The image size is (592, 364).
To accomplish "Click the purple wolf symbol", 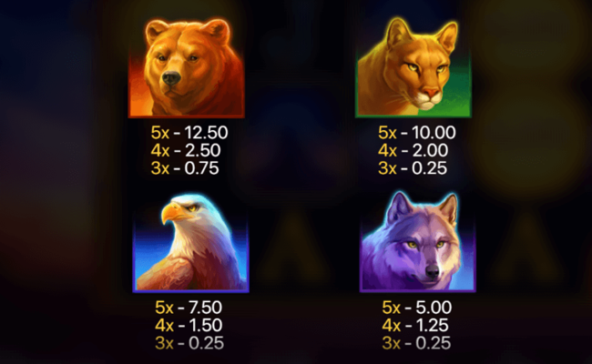I will click(417, 242).
